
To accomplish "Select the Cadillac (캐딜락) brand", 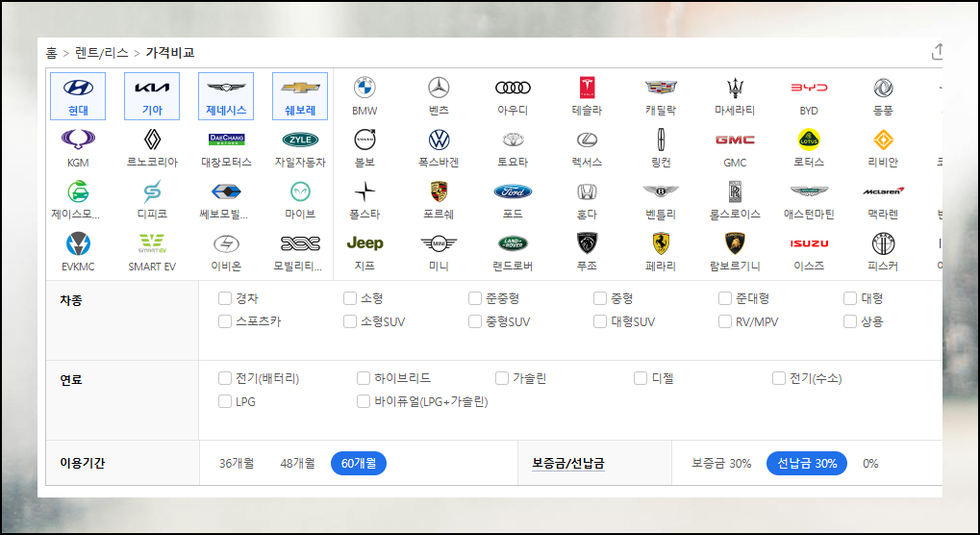I will (662, 89).
